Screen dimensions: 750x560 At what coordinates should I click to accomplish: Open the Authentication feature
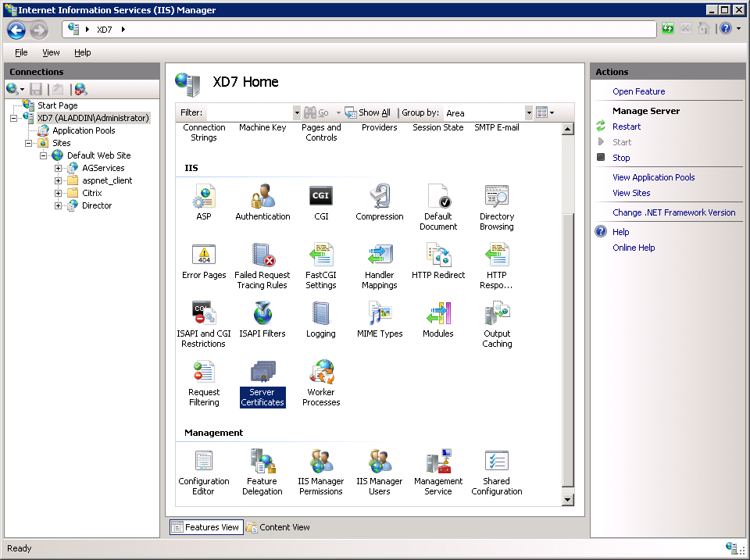(x=262, y=202)
